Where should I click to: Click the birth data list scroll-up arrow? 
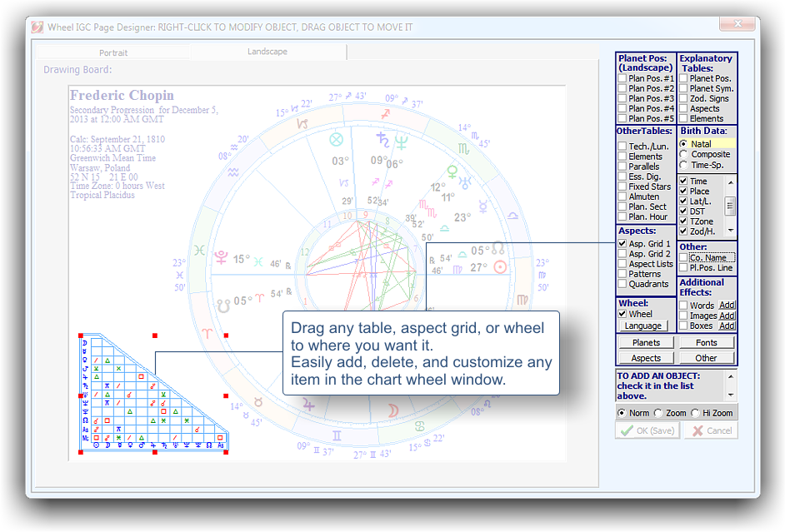click(731, 182)
